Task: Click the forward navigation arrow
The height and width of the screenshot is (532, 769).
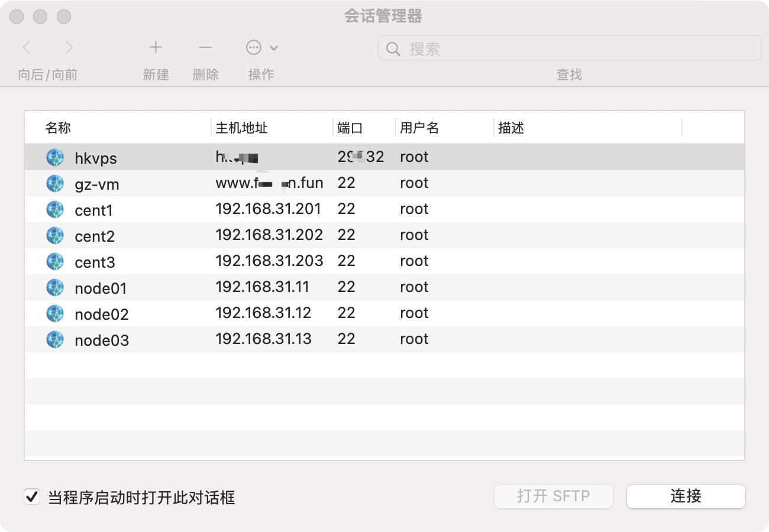Action: (69, 48)
